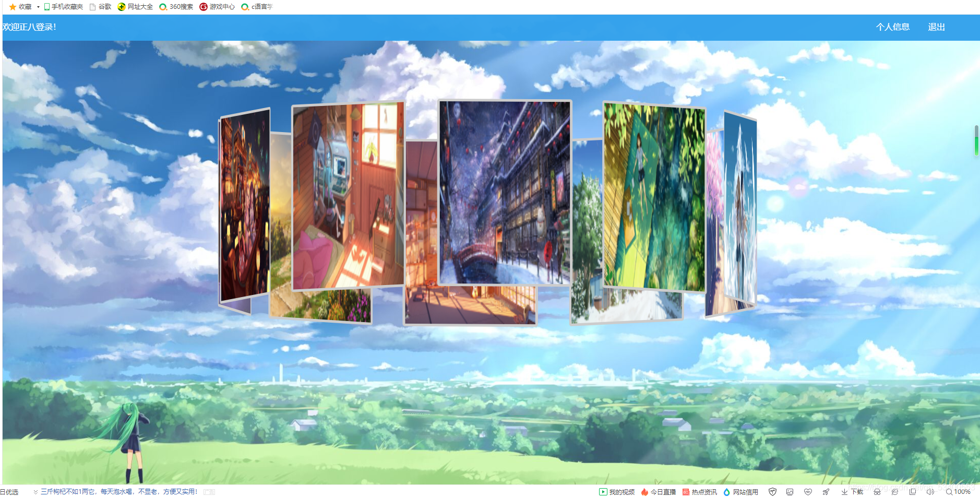Screen dimensions: 980x497
Task: Click the IE browser-mode icon in status bar
Action: point(895,492)
